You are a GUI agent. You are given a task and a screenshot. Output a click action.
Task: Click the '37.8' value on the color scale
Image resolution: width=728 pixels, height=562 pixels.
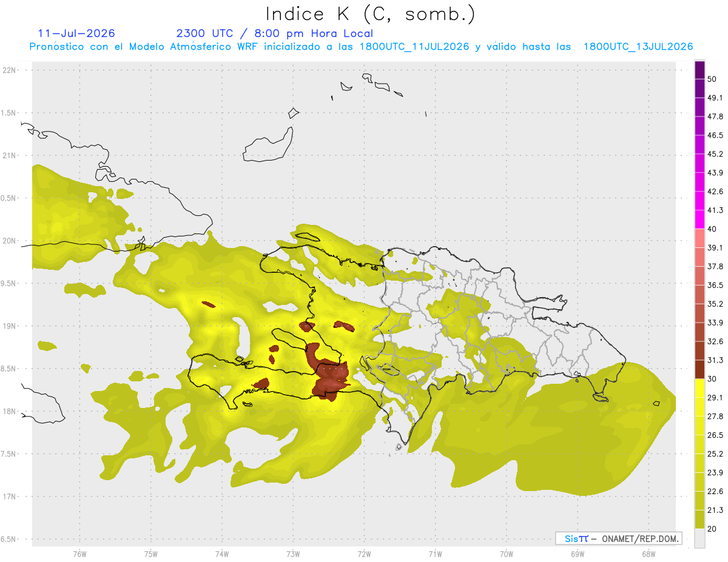pos(715,266)
